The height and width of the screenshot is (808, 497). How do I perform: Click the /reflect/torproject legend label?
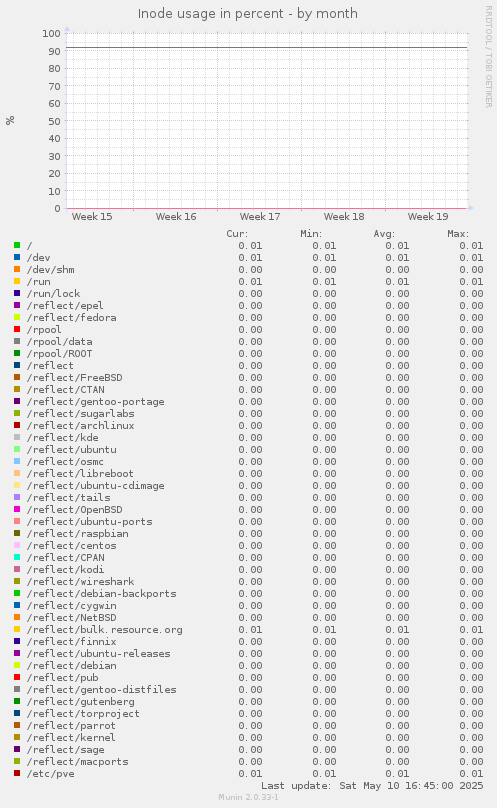click(83, 714)
